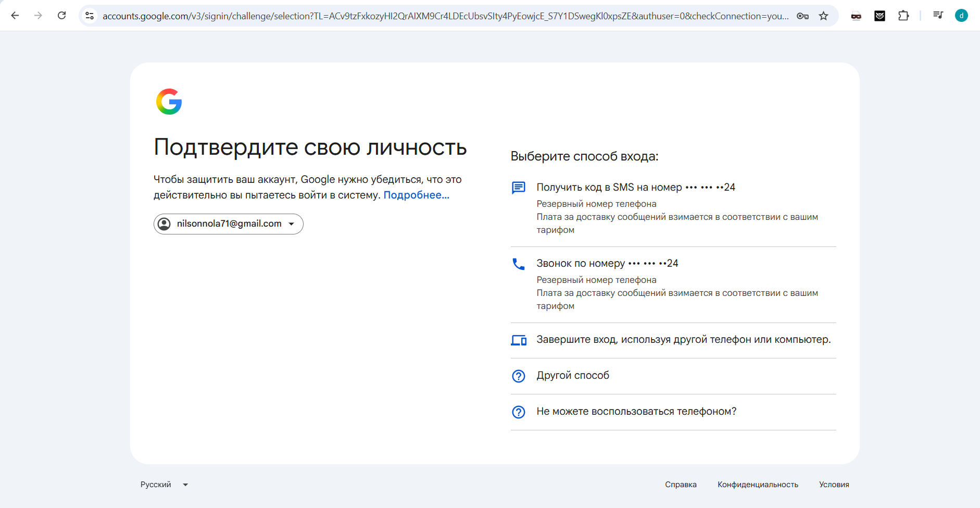Open the Chrome profile avatar

pos(961,16)
